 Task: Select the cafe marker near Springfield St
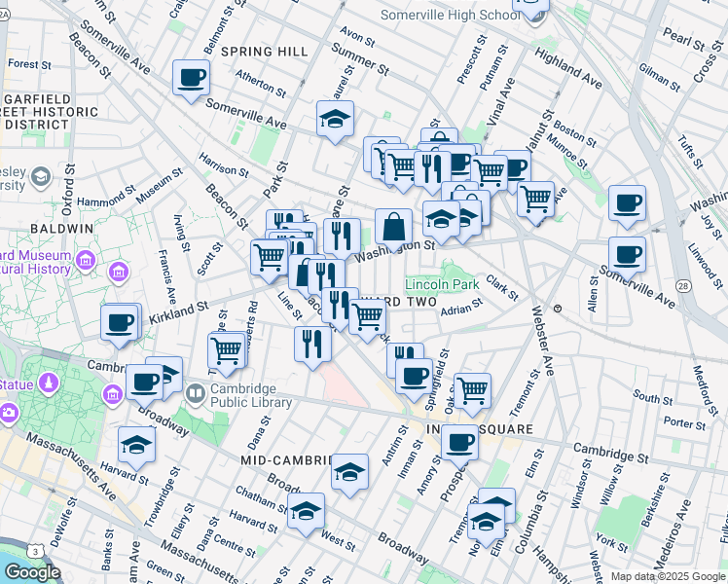point(414,379)
